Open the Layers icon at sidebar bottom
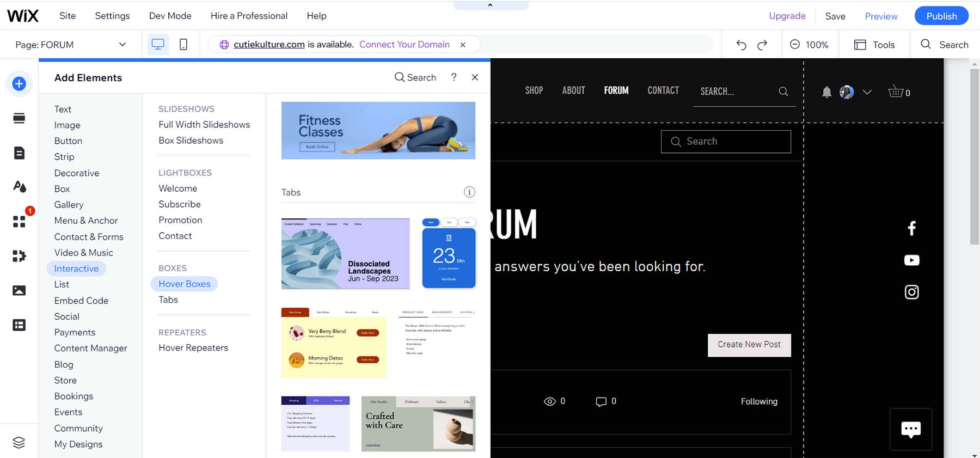 [19, 442]
